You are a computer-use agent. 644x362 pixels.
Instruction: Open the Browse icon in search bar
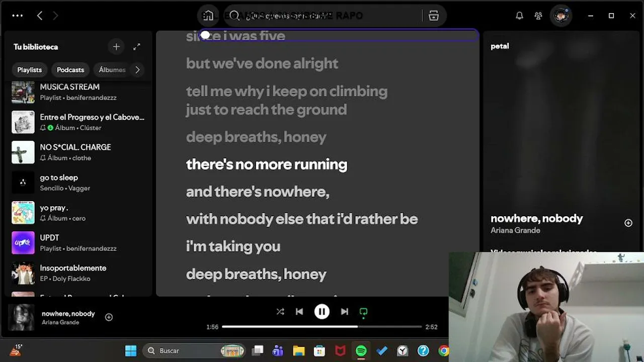[x=434, y=16]
